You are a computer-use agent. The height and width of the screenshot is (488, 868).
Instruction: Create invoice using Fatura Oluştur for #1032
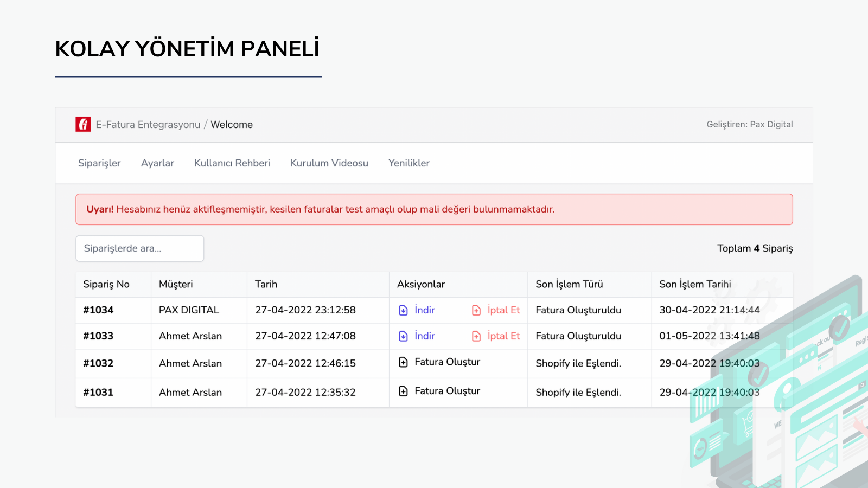click(447, 362)
